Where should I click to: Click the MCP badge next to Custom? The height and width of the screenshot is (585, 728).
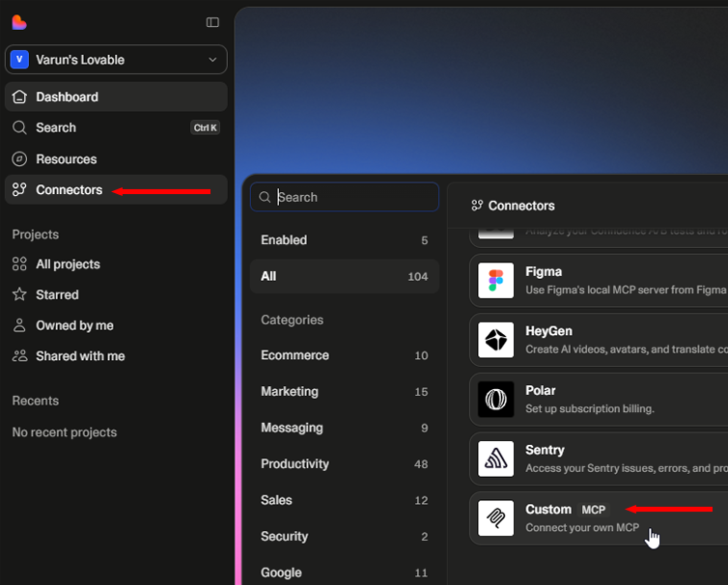click(x=594, y=510)
